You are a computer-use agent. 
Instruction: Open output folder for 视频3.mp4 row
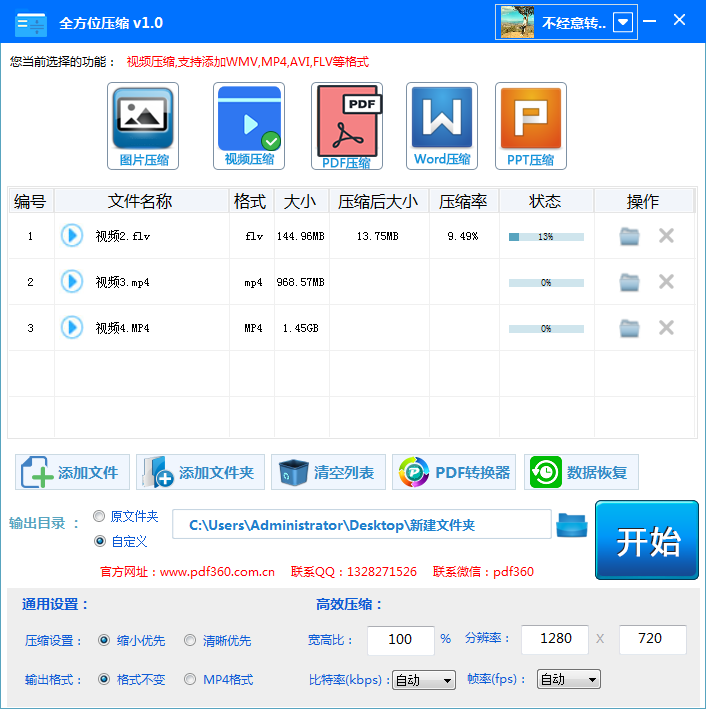629,282
